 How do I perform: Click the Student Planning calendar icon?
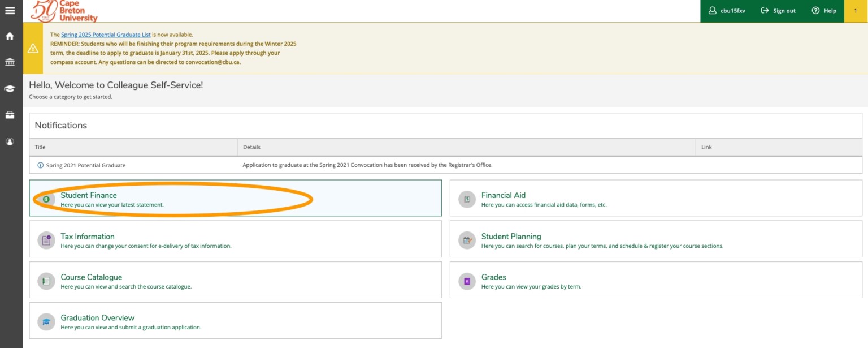467,240
